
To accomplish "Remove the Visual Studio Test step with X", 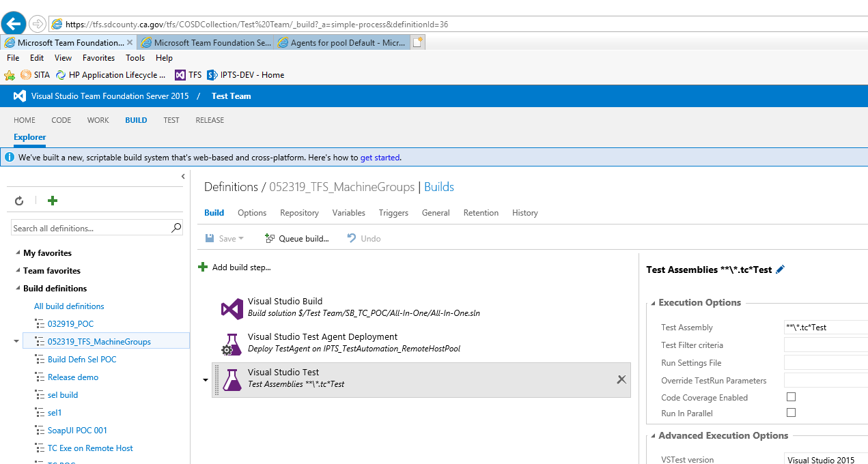I will [621, 379].
